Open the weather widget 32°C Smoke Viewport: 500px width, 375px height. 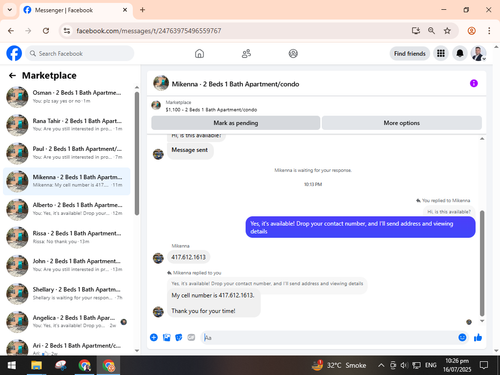coord(339,365)
